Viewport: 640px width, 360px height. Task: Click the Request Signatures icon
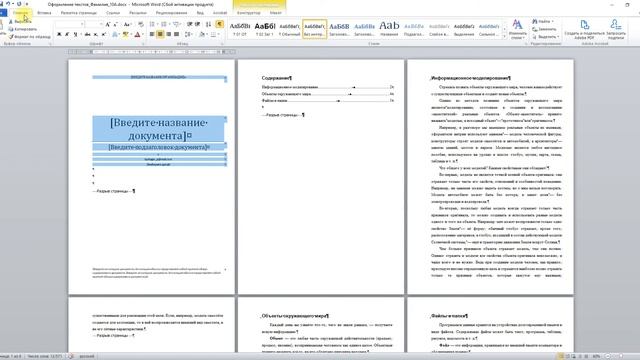[616, 29]
